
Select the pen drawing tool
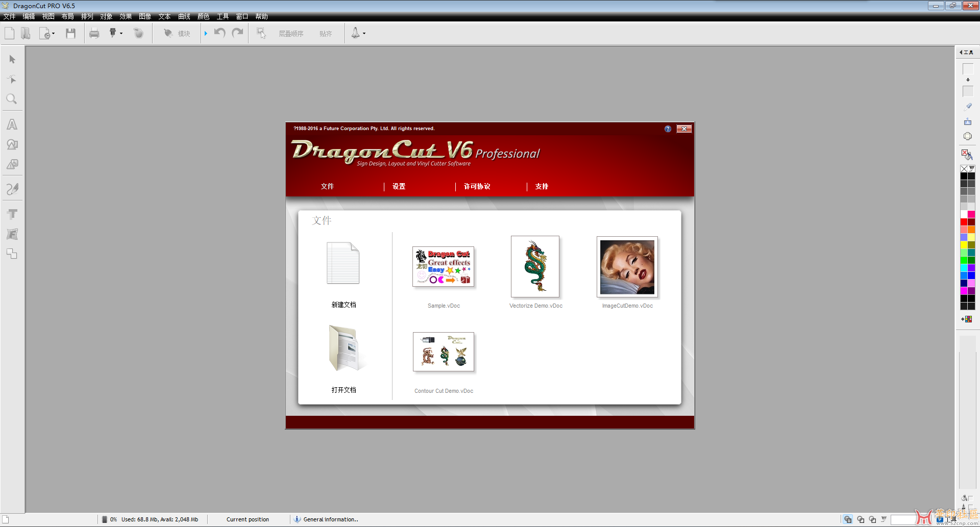(12, 189)
